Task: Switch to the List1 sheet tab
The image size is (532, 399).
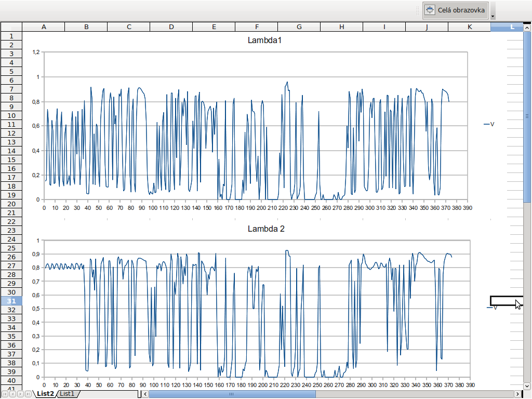Action: [x=67, y=394]
